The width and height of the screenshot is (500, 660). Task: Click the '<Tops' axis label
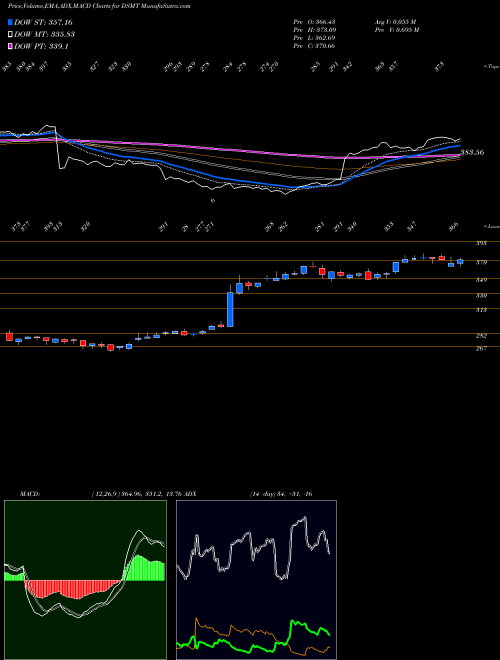pyautogui.click(x=491, y=67)
